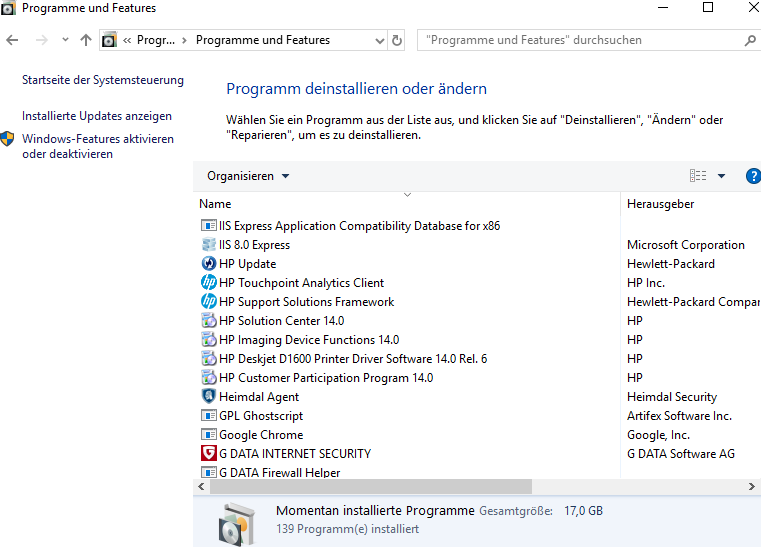
Task: Open Startseite der Systemsteuerung link
Action: 103,80
